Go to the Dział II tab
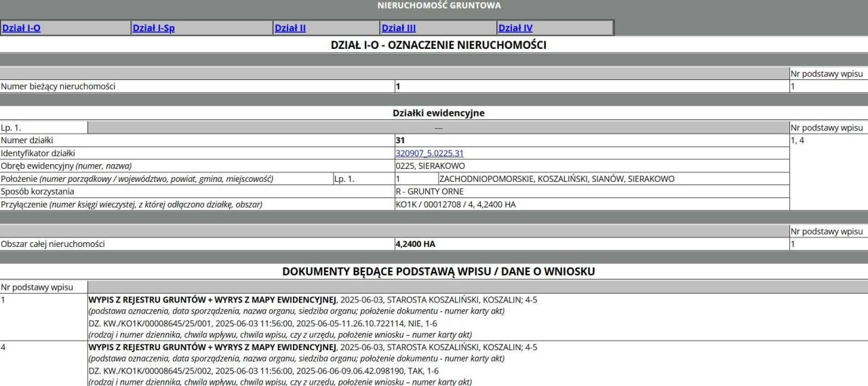Viewport: 868px width, 386px height. (x=290, y=28)
